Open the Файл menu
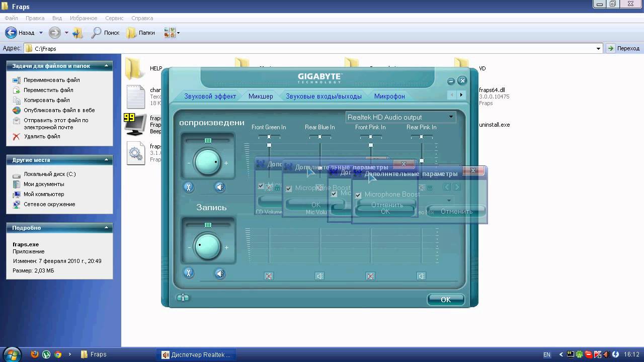 tap(11, 18)
